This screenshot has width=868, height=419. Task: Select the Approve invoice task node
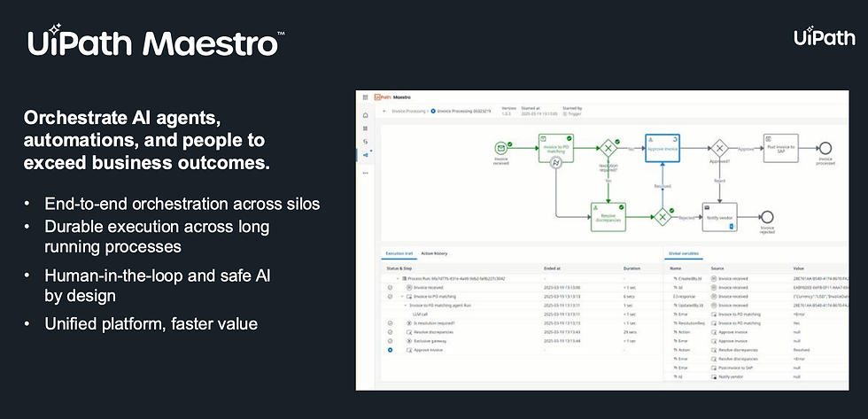(663, 148)
